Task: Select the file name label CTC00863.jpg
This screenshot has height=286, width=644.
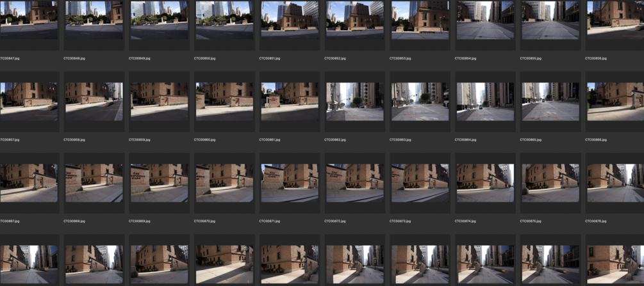Action: [400, 139]
